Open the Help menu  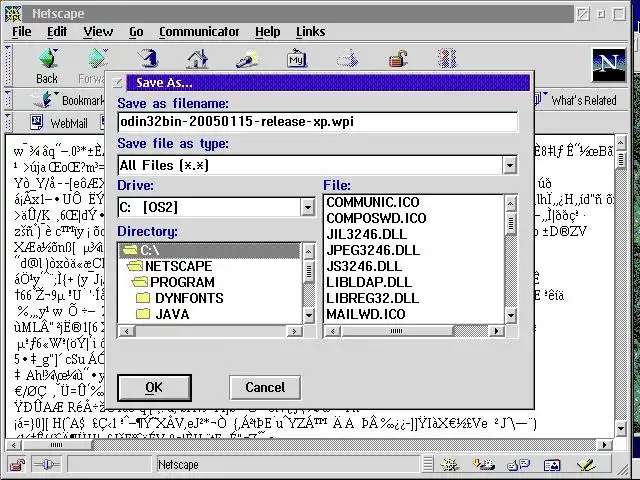point(267,31)
